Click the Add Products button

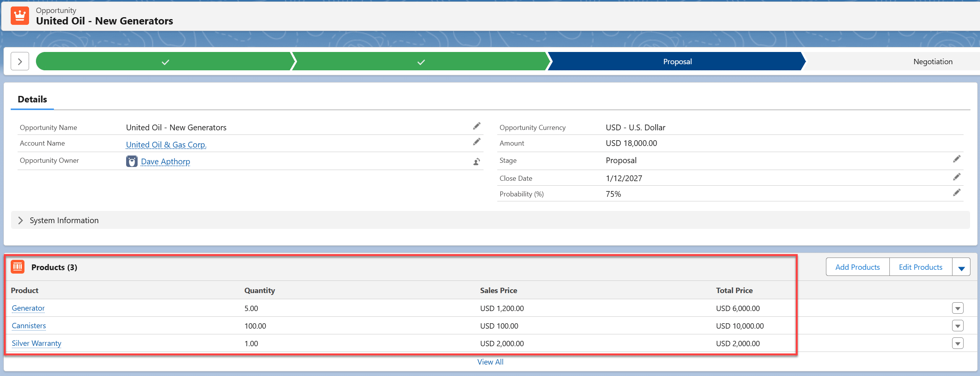(857, 267)
